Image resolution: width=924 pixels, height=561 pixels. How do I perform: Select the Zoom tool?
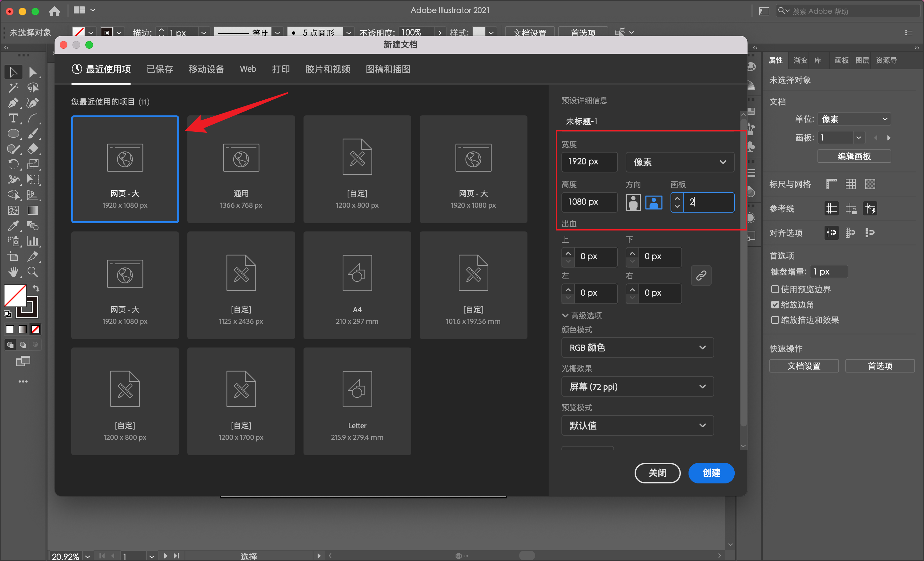33,272
